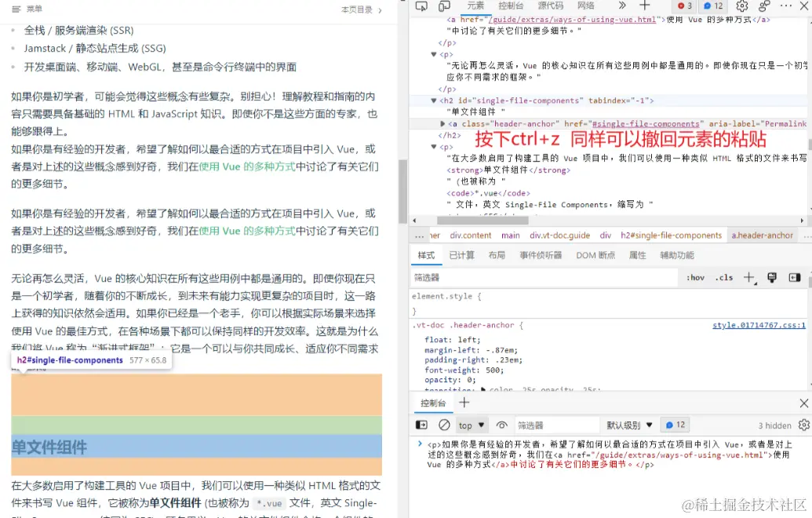Add a new DevTools tool tab
The image size is (812, 518).
pos(644,5)
